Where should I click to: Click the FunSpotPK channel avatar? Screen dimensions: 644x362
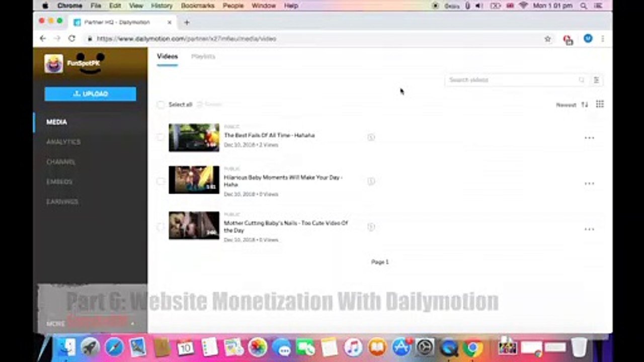[x=54, y=64]
